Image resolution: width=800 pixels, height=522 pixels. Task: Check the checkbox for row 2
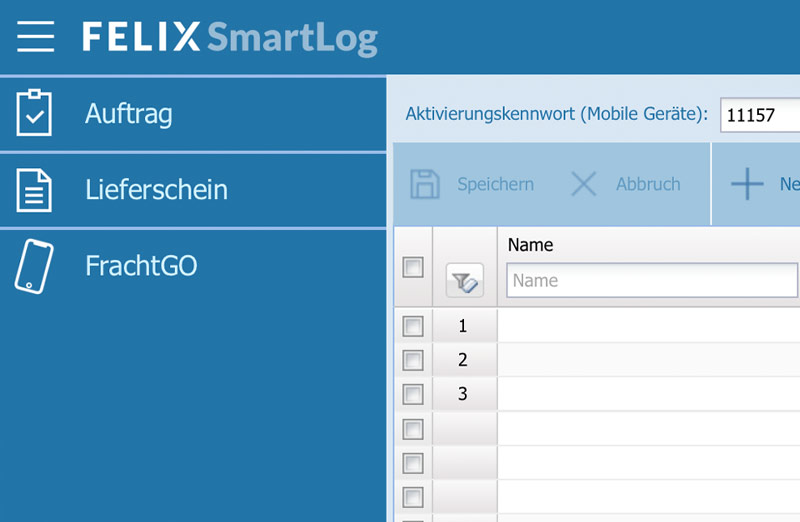412,360
